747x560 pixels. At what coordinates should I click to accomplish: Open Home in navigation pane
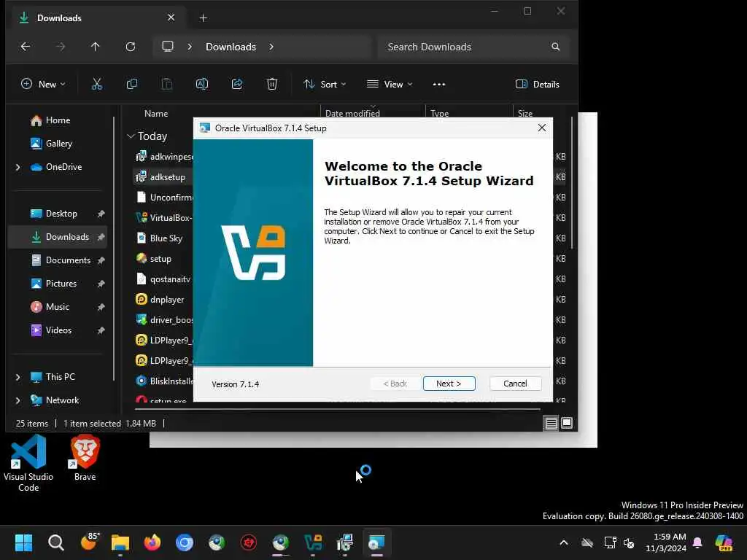(58, 120)
